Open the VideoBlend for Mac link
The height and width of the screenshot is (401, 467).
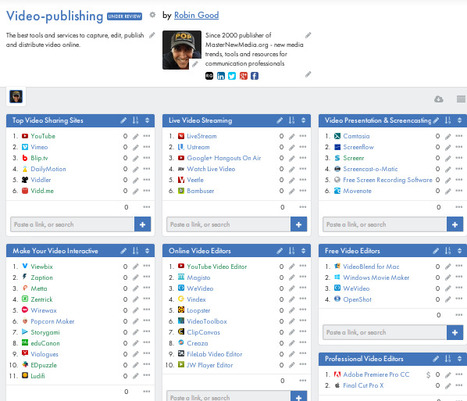click(371, 267)
